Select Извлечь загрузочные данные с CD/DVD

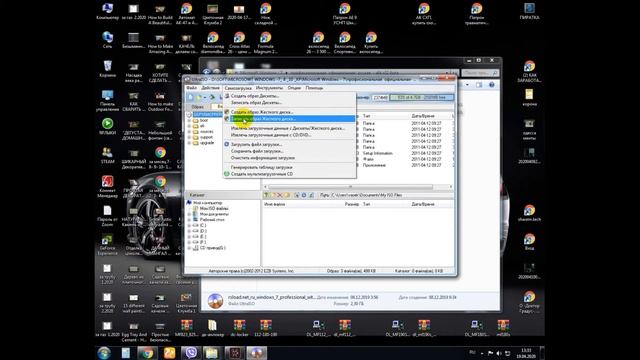289,135
